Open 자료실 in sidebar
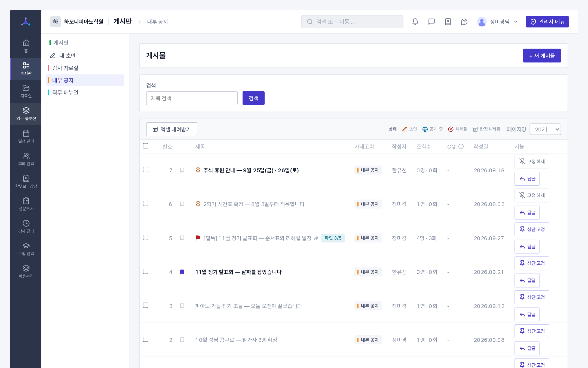Image resolution: width=588 pixels, height=368 pixels. [26, 91]
